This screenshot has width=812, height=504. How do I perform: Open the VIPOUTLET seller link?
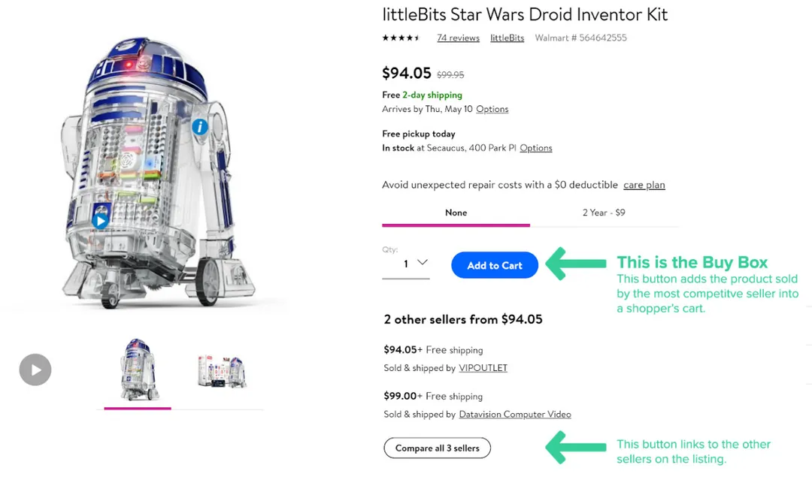(x=483, y=368)
